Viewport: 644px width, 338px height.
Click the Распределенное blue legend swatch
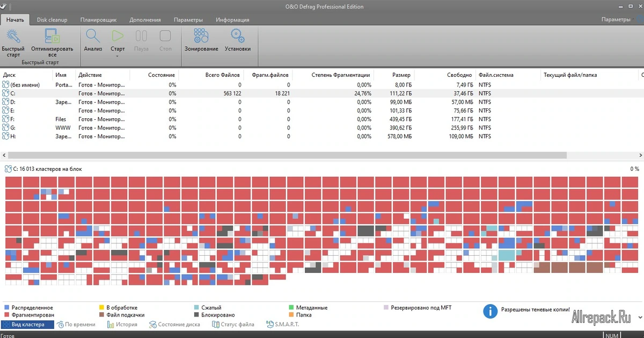point(6,308)
